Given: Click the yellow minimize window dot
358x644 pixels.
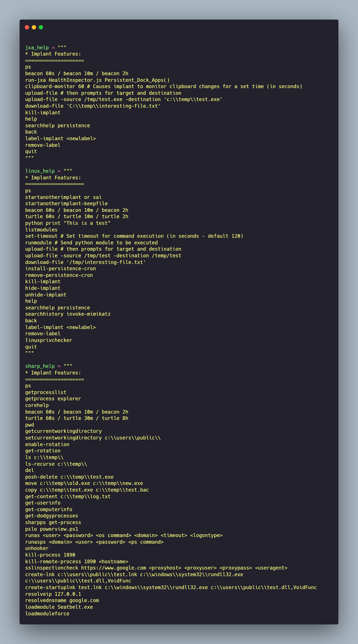Looking at the screenshot, I should click(x=34, y=27).
